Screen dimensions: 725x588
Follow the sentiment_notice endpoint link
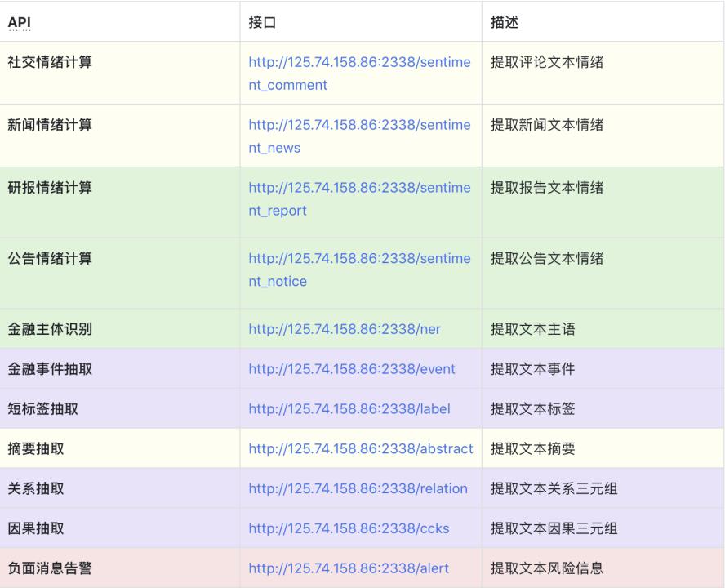click(359, 259)
